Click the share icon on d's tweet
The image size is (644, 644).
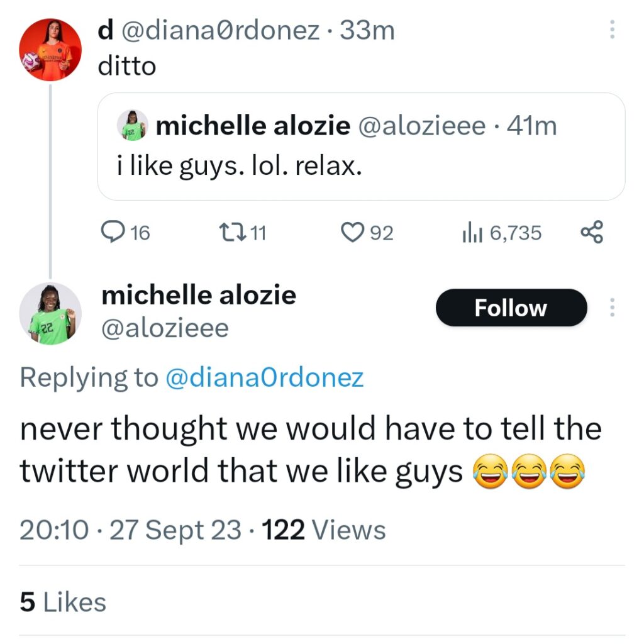click(592, 233)
